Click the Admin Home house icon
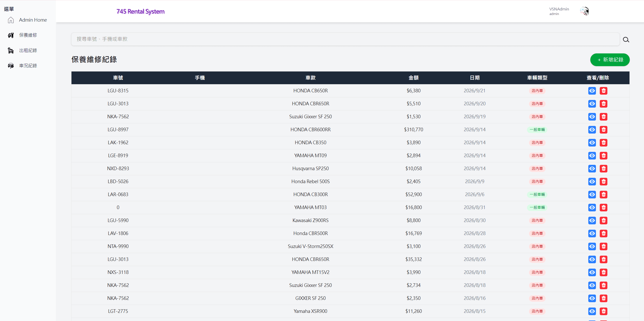 click(x=11, y=20)
